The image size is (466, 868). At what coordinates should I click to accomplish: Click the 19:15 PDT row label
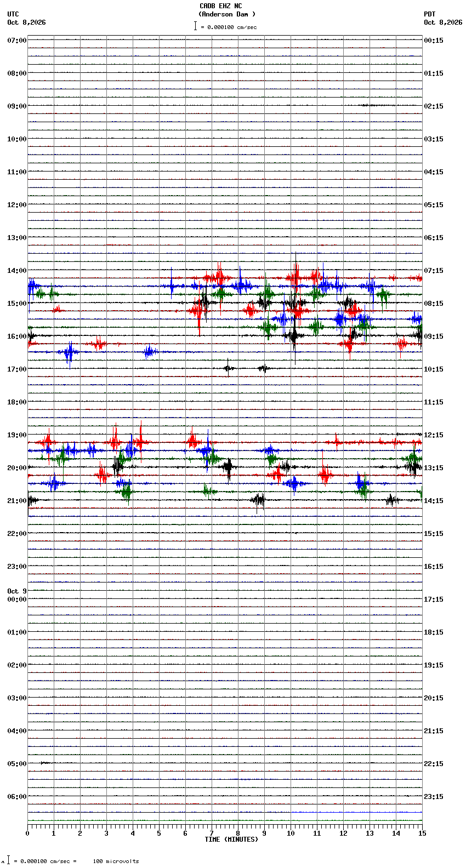[434, 665]
